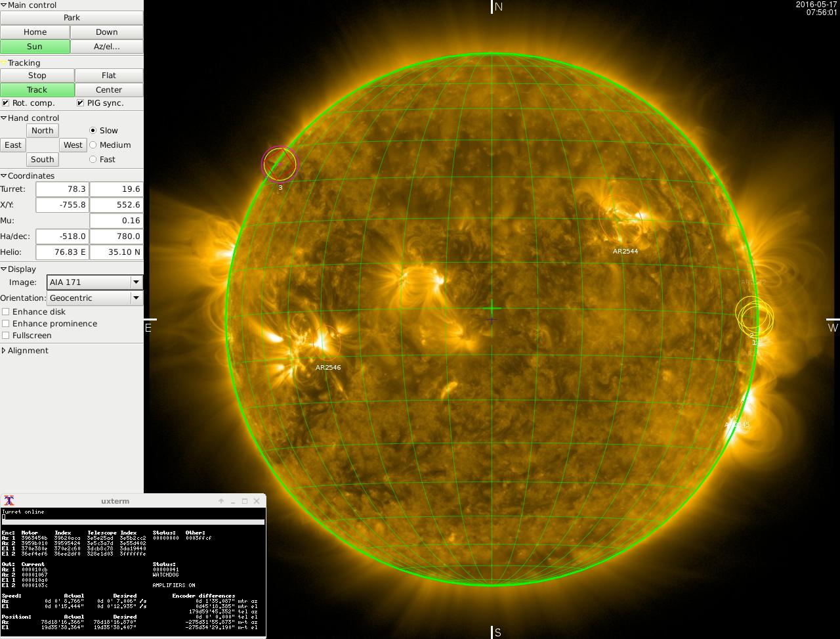Select target marker 3 on the east limb
The height and width of the screenshot is (639, 840).
coord(280,164)
